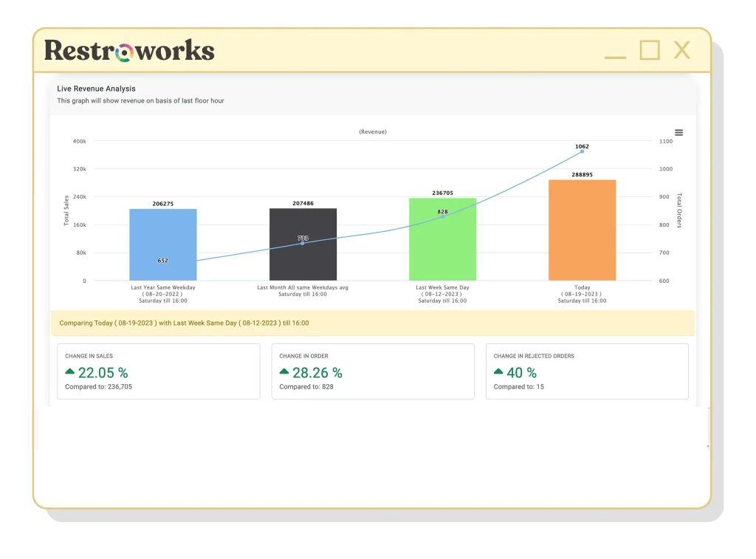The height and width of the screenshot is (559, 756).
Task: Click the yellow comparison banner text
Action: point(182,323)
